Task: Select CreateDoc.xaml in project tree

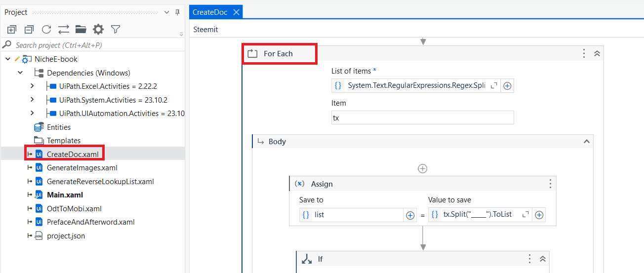Action: point(73,154)
